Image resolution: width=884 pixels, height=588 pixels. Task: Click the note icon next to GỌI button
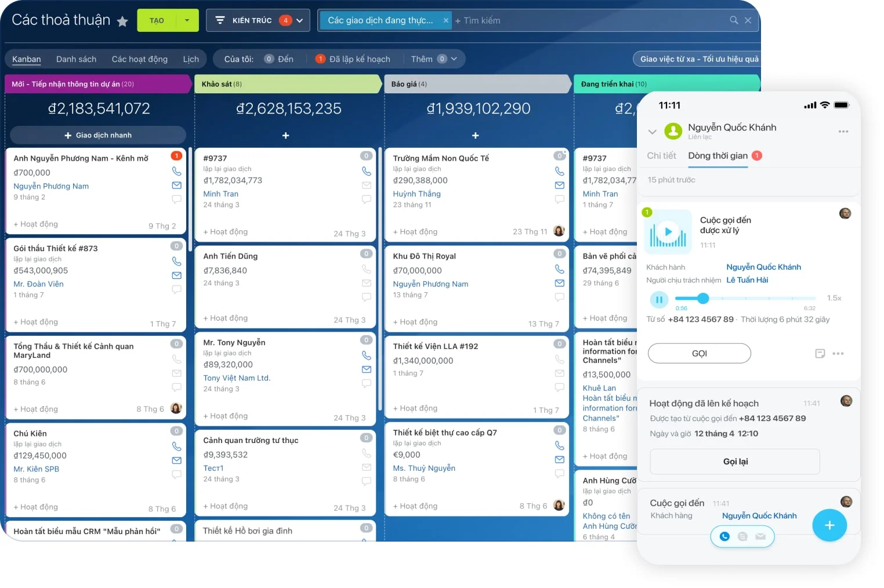820,354
